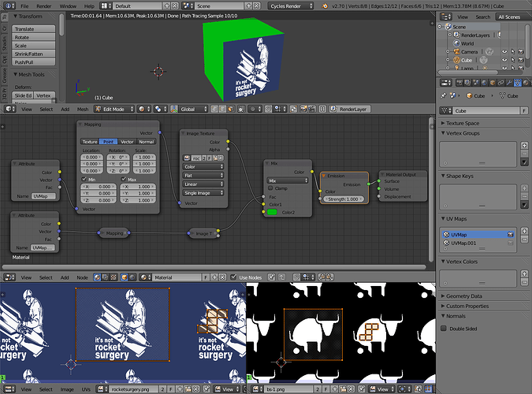This screenshot has width=532, height=394.
Task: Add a new vertex group plus button
Action: tap(525, 145)
